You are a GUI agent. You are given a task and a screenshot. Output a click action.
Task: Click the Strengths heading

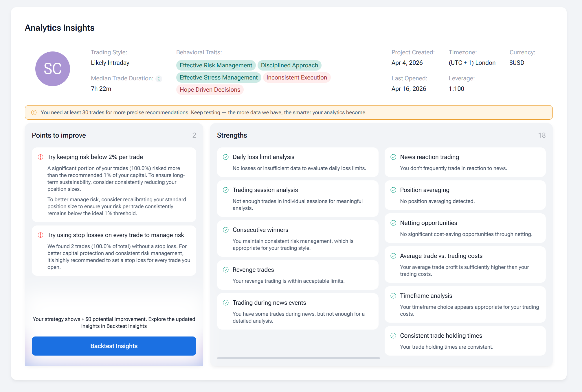(x=232, y=135)
